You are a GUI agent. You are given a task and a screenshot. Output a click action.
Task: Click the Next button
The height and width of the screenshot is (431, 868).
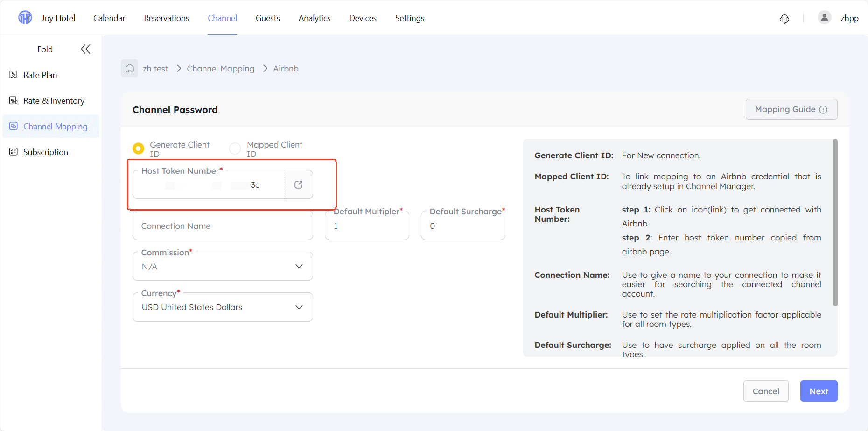click(819, 391)
